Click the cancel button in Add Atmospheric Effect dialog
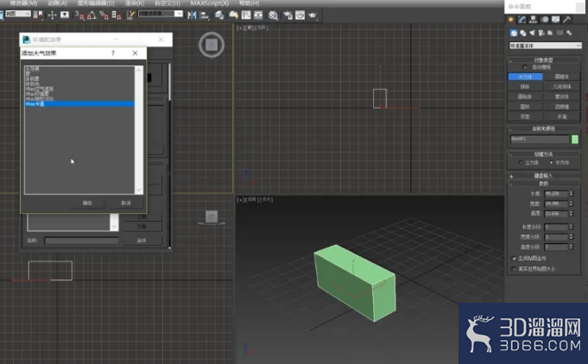Screen dimensions: 588x364 point(126,203)
